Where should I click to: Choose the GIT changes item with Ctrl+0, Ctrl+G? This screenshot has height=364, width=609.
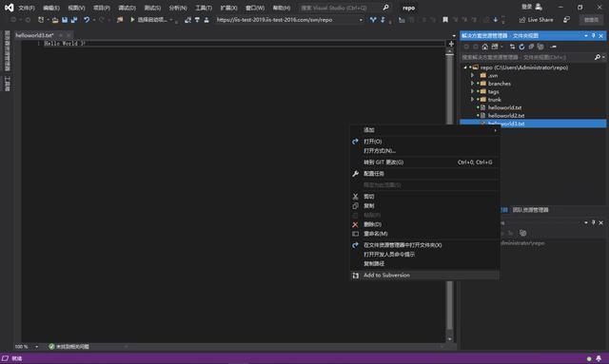pyautogui.click(x=424, y=163)
